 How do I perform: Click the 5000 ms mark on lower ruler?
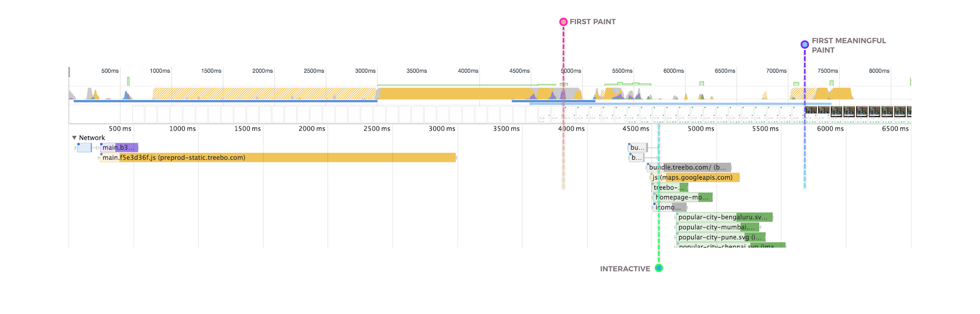[x=701, y=129]
